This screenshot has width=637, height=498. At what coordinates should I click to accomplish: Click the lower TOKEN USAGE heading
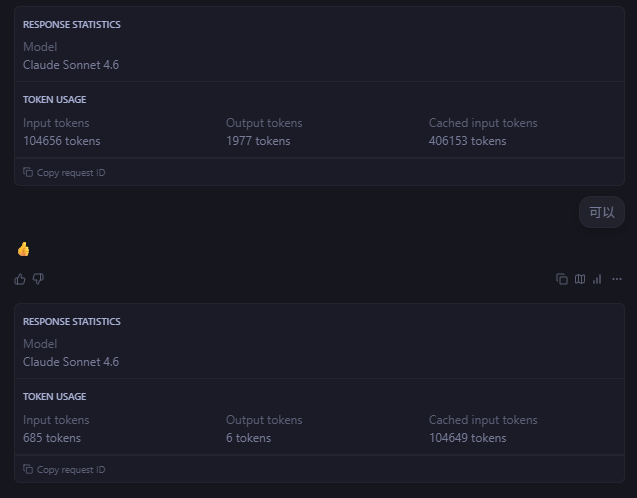click(x=54, y=397)
